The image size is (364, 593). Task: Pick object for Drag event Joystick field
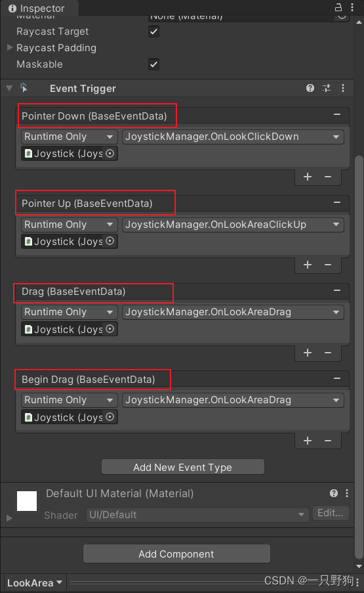pyautogui.click(x=110, y=329)
